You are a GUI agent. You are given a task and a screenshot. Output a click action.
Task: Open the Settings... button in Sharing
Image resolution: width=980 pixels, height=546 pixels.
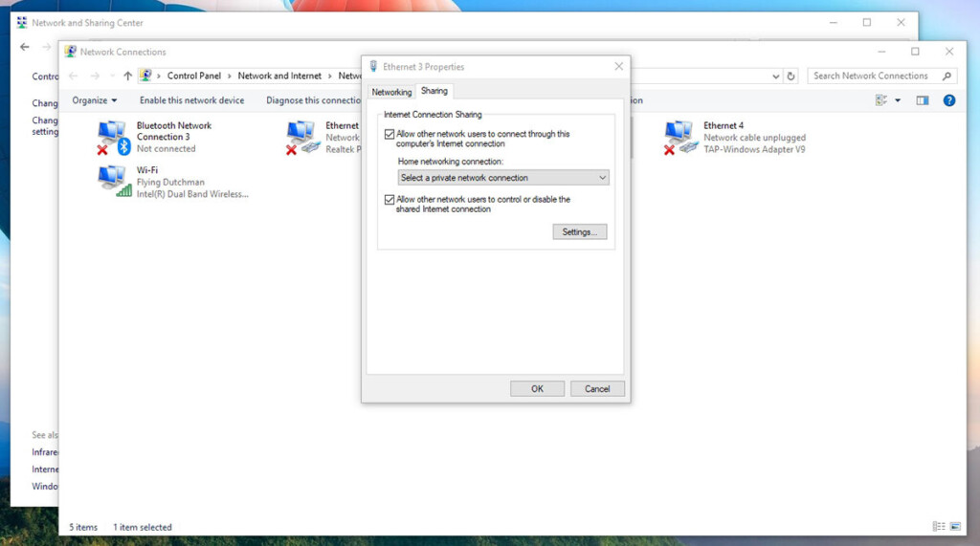pyautogui.click(x=579, y=232)
